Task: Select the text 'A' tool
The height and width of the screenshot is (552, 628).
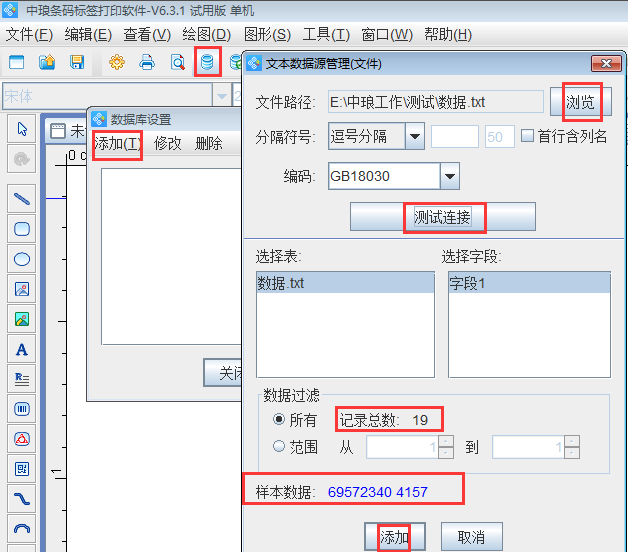Action: tap(22, 349)
